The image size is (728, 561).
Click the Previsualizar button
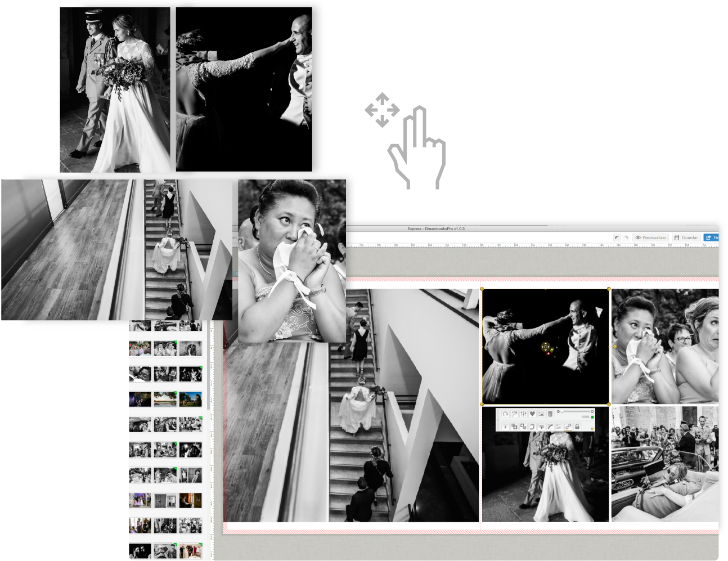tap(650, 237)
